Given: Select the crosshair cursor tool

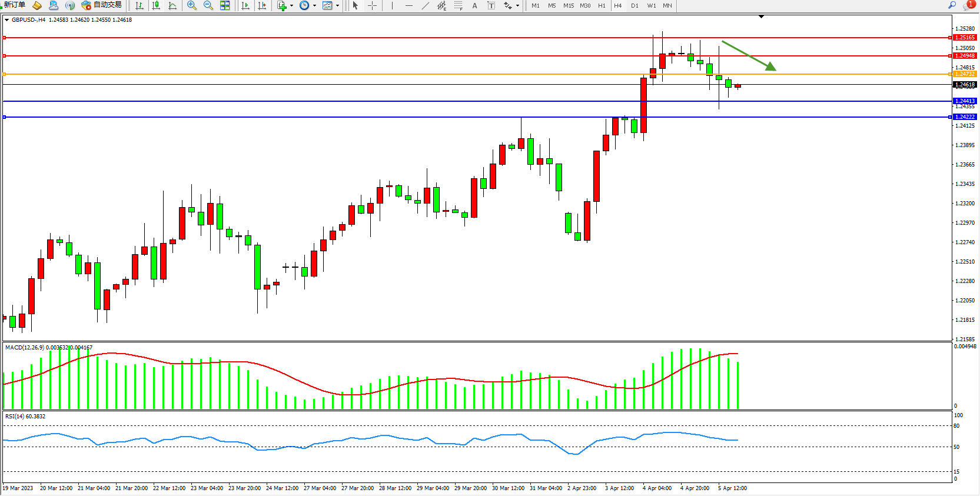Looking at the screenshot, I should (372, 5).
